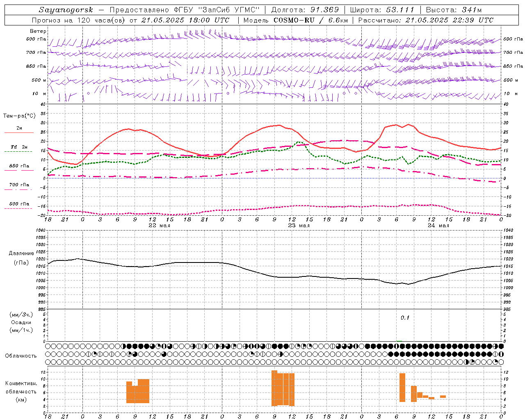The height and width of the screenshot is (420, 525).
Task: Click the tallest orange convective bar on 24 мая
Action: pos(402,388)
